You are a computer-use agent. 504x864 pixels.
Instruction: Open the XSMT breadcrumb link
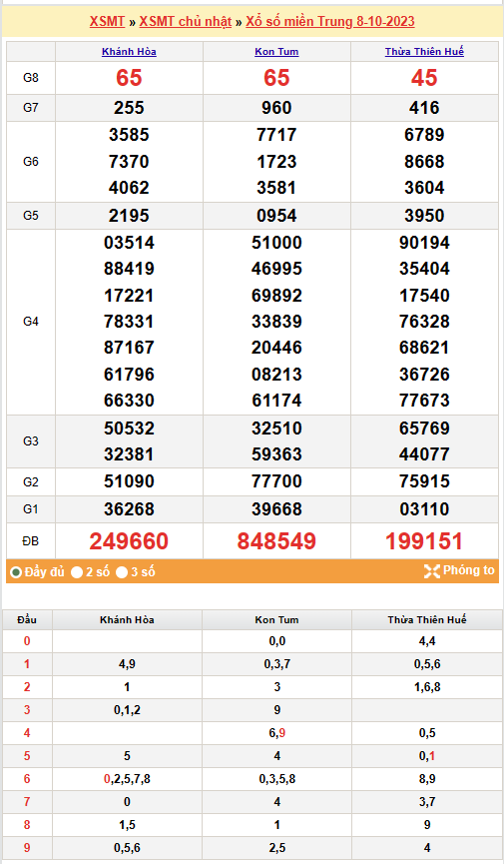(x=107, y=22)
